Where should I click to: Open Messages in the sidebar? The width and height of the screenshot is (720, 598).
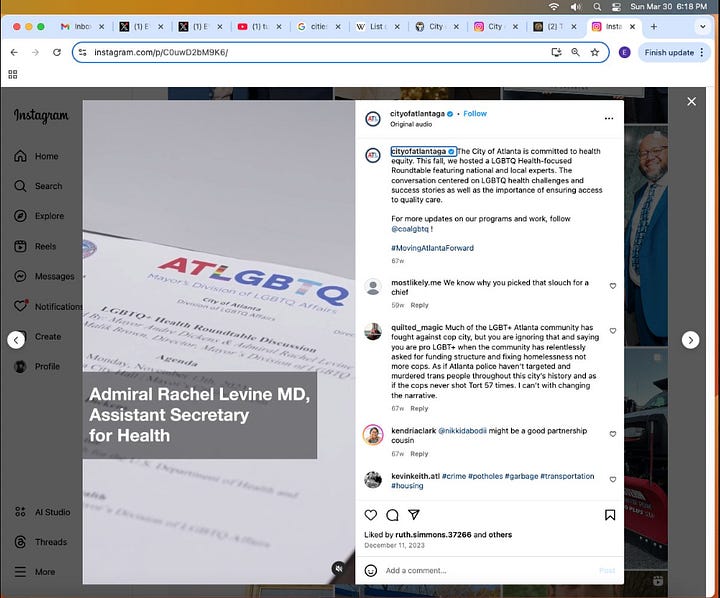[x=44, y=276]
